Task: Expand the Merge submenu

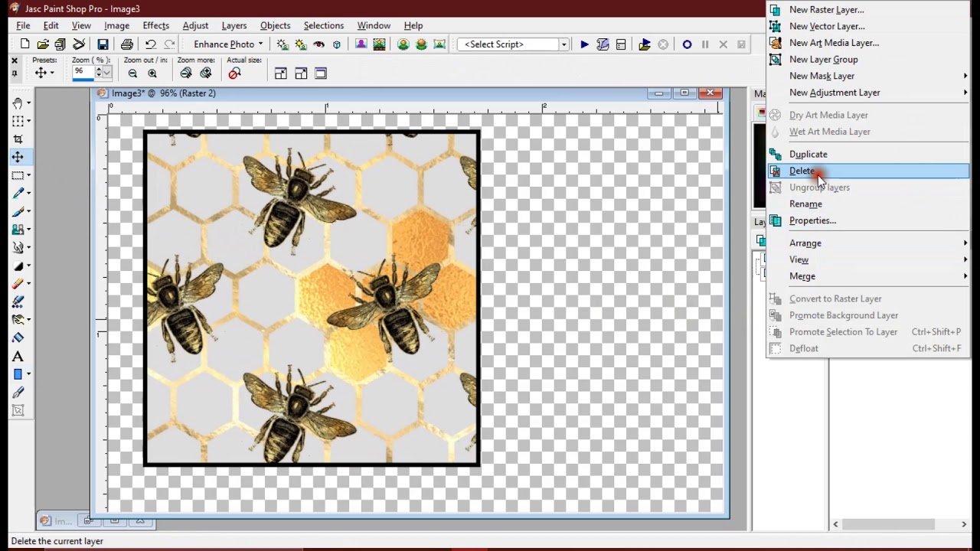Action: (x=868, y=276)
